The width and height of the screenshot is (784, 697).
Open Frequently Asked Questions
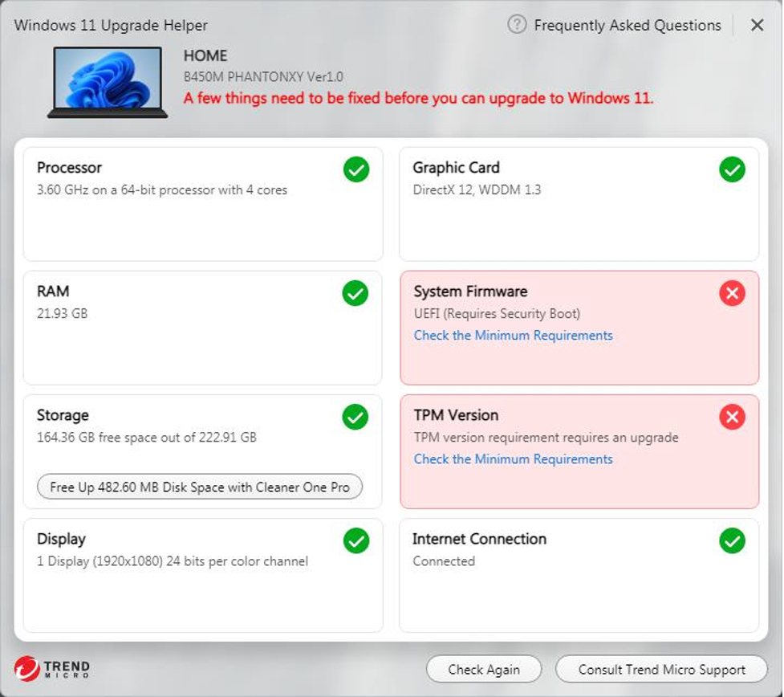pos(628,26)
